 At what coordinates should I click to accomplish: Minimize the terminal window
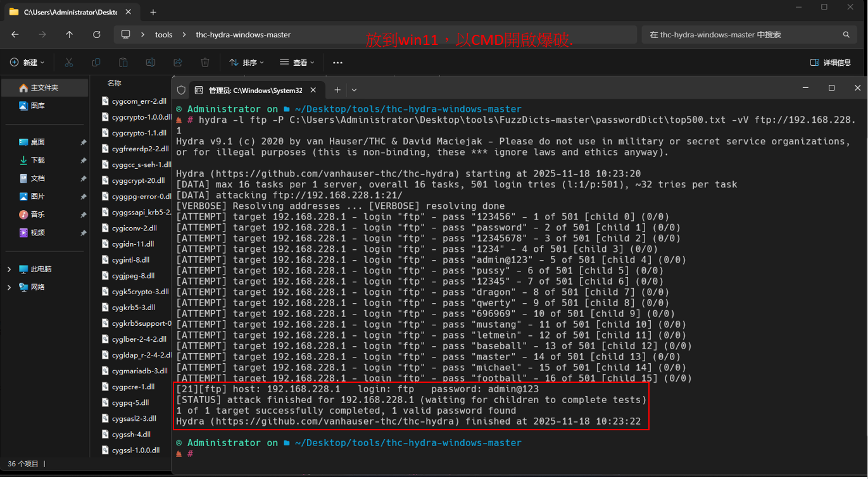805,88
